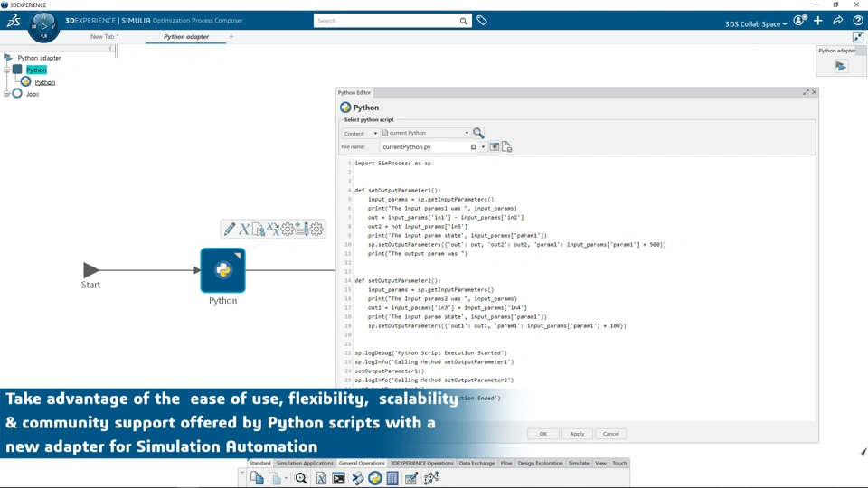Click the node graph icon in bottom toolbar
Viewport: 868px width, 488px height.
430,478
